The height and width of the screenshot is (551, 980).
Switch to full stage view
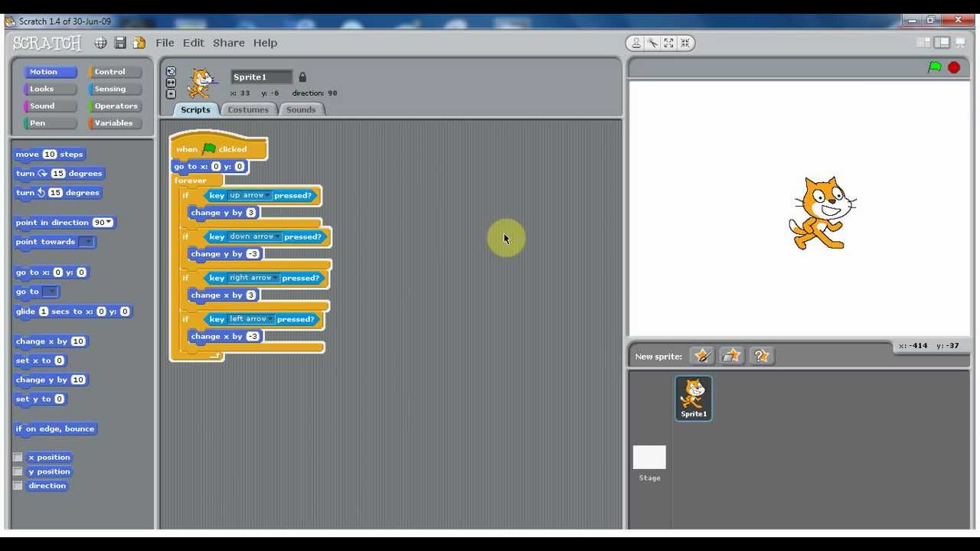pyautogui.click(x=942, y=43)
